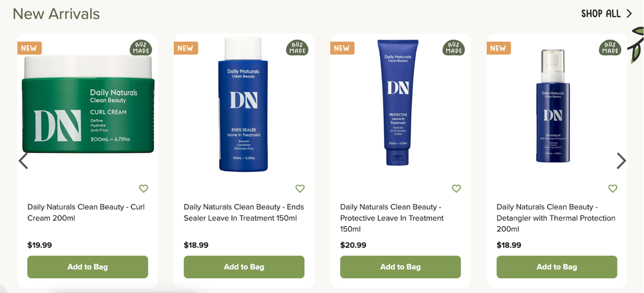Open green Curl Cream jar image
Screen dimensions: 644x293
[x=88, y=104]
